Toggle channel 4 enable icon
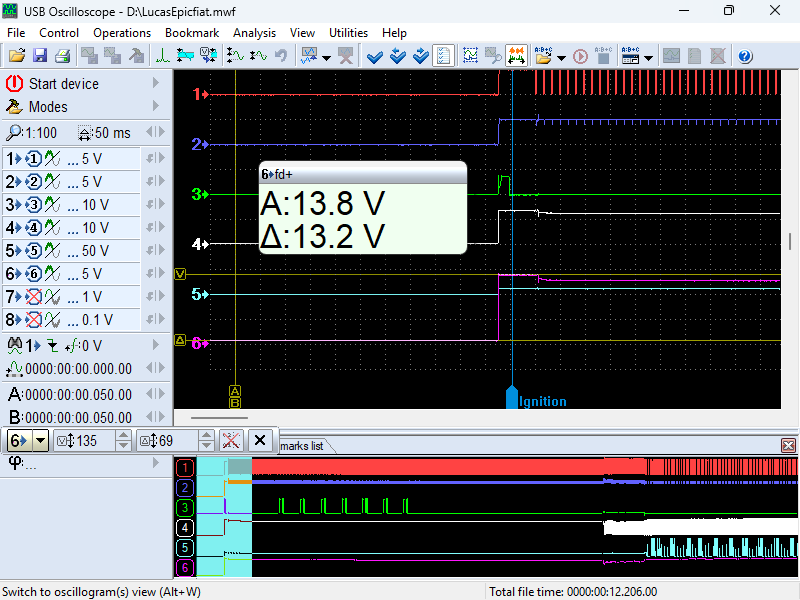800x600 pixels. click(x=33, y=228)
